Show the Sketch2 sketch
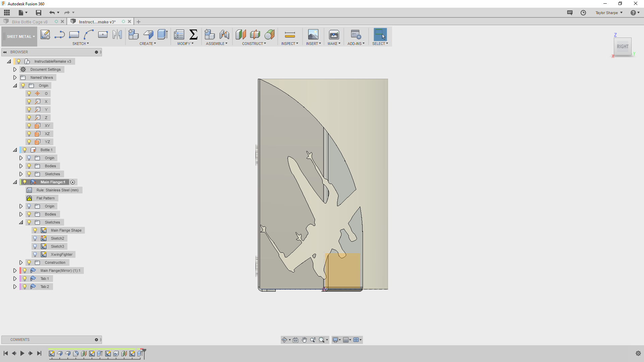This screenshot has width=644, height=362. [35, 238]
